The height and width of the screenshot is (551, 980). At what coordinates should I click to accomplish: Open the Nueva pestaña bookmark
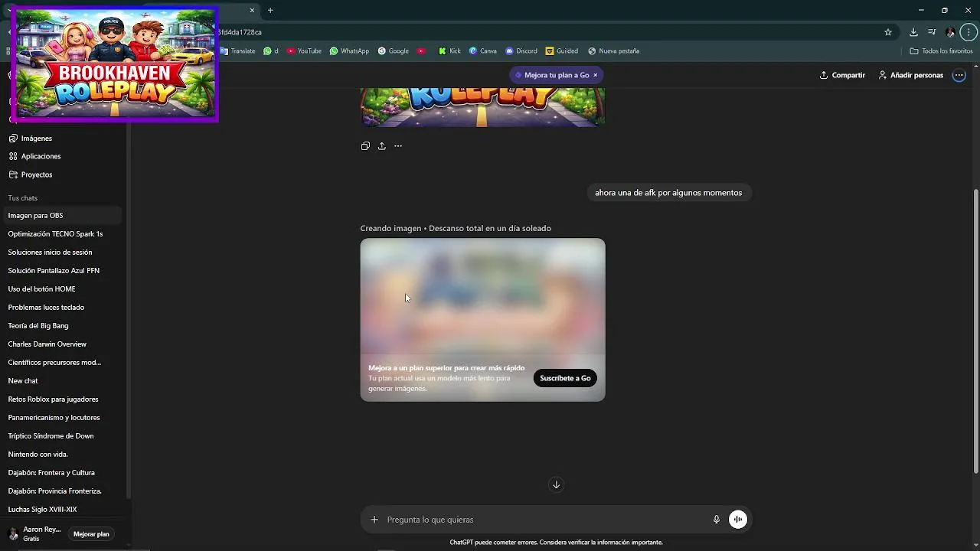[x=613, y=51]
